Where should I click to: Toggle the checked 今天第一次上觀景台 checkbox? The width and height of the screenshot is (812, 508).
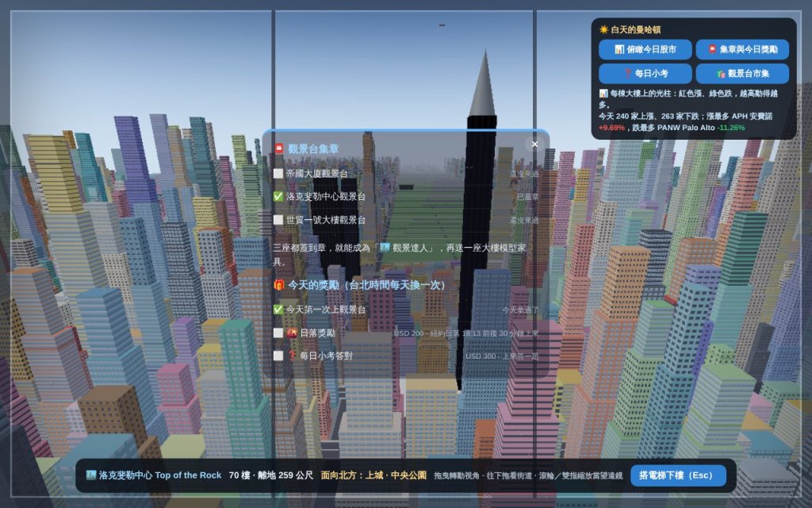point(278,310)
